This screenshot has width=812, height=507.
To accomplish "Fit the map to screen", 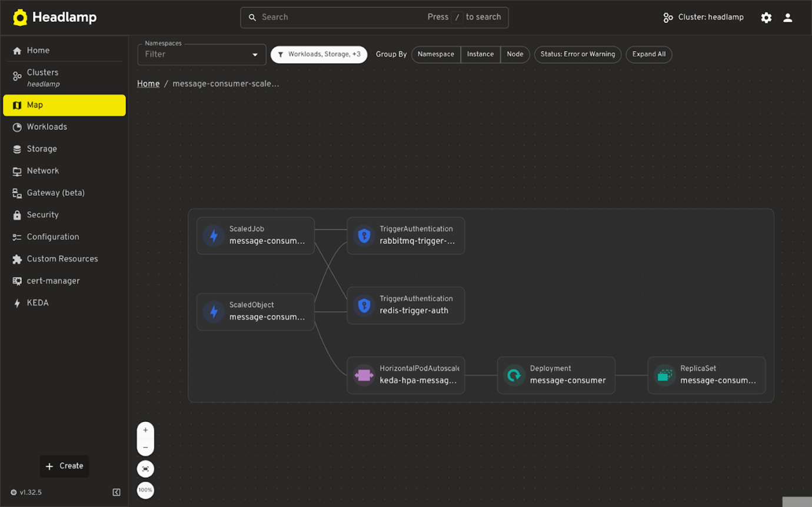I will point(145,469).
